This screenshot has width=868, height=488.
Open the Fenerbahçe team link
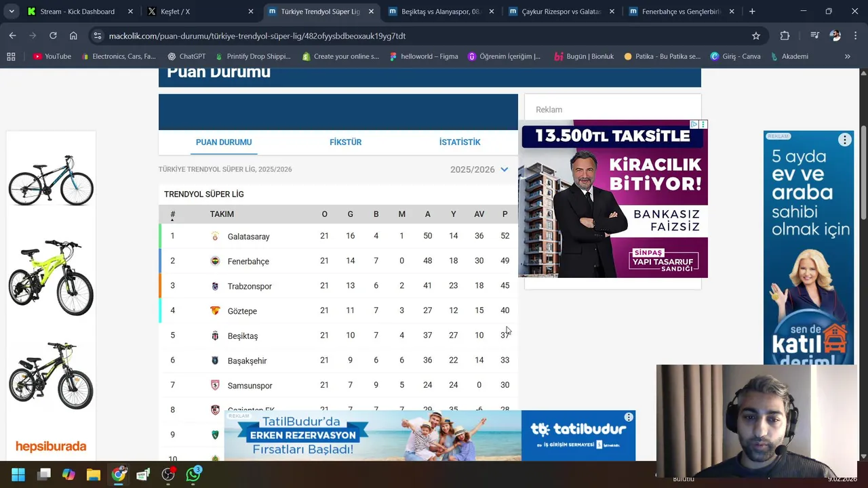pyautogui.click(x=248, y=262)
